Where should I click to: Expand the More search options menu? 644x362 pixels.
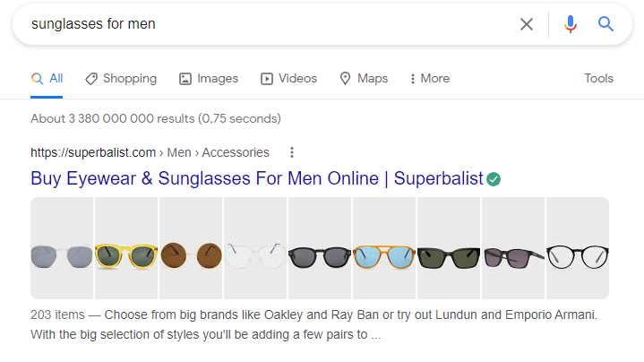[429, 79]
